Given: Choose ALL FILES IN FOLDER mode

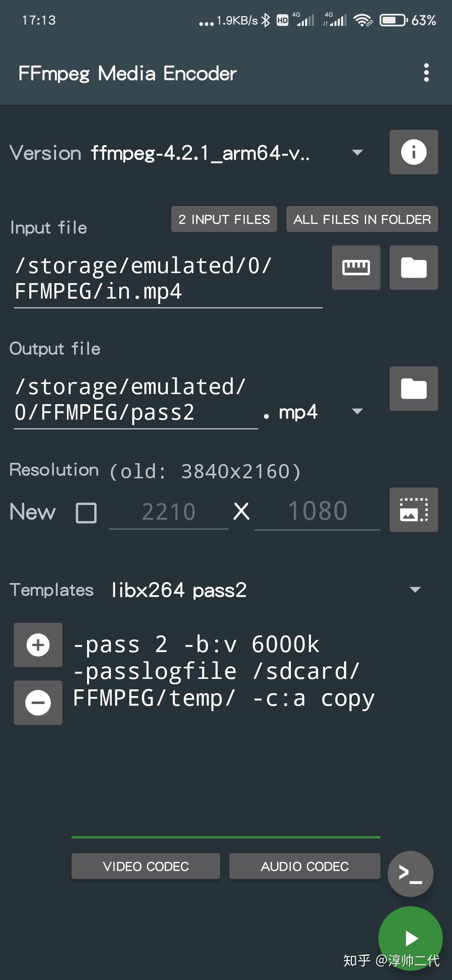Looking at the screenshot, I should [x=362, y=219].
